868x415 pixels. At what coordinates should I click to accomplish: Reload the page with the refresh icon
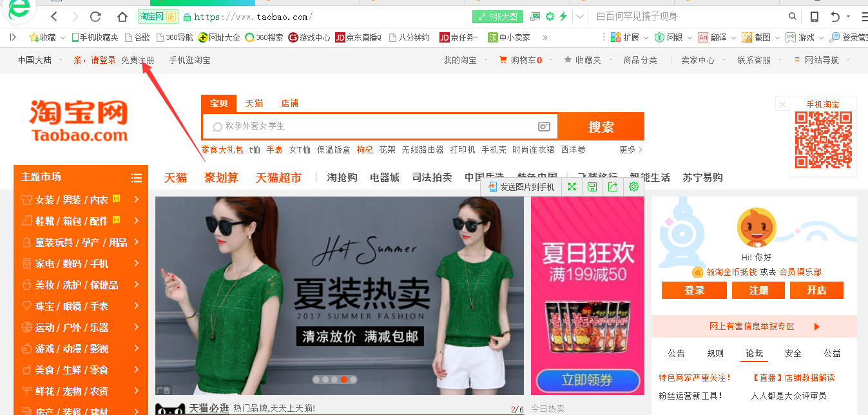tap(95, 17)
